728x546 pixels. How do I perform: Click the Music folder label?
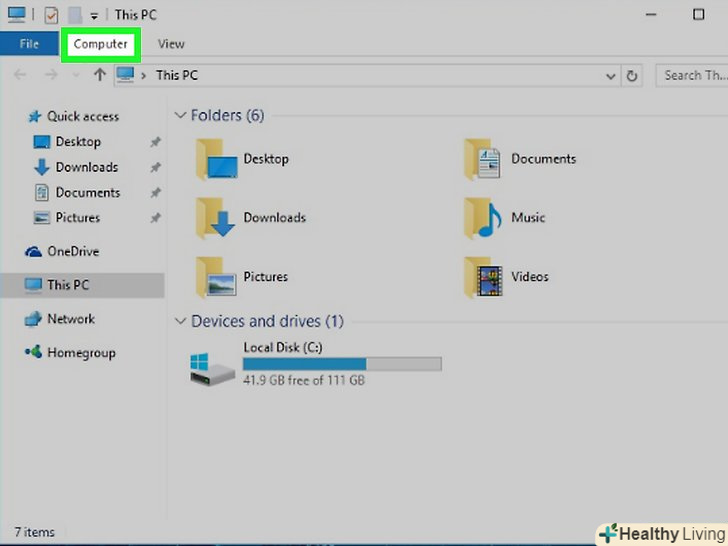coord(528,218)
